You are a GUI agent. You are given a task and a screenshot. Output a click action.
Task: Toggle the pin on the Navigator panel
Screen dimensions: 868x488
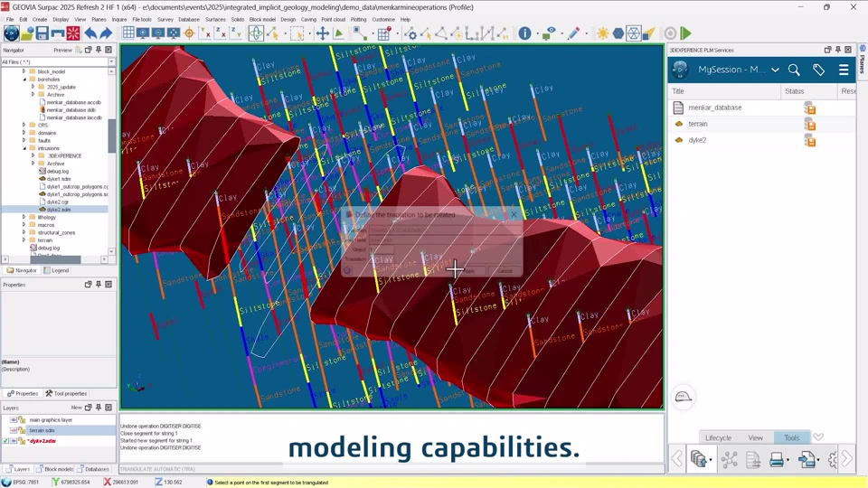tap(99, 50)
